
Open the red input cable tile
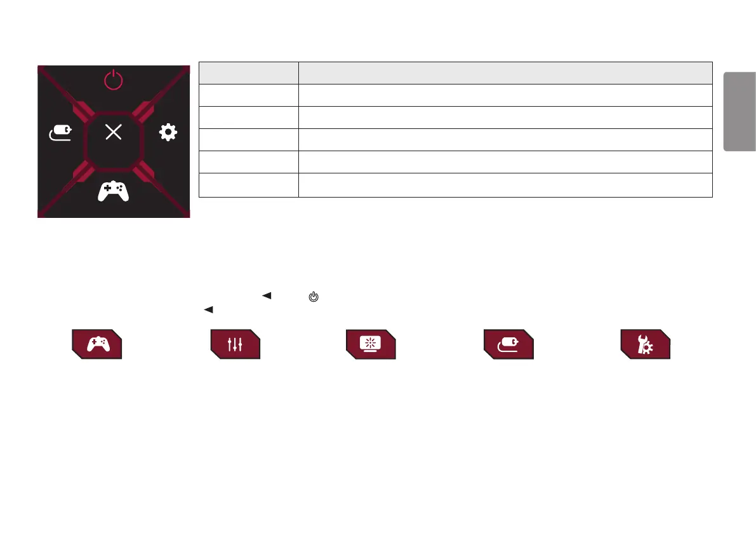coord(508,344)
